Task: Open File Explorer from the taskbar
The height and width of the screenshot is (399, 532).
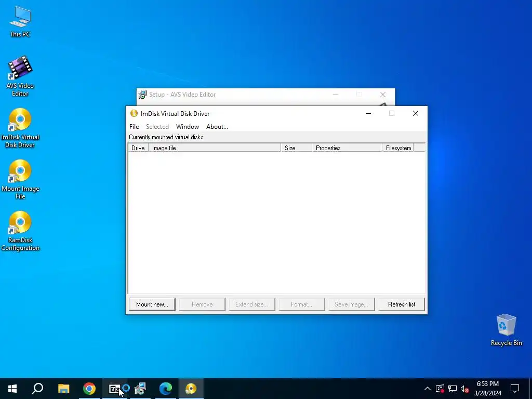Action: [63, 389]
